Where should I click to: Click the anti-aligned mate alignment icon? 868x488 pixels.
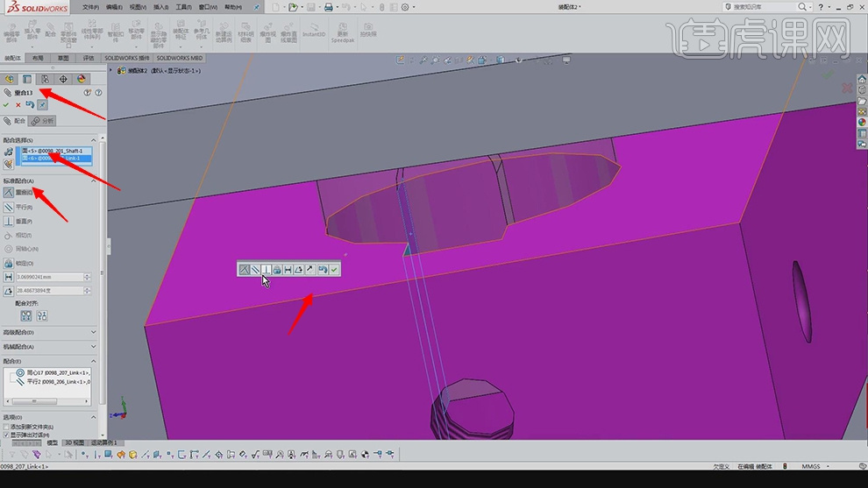coord(41,315)
